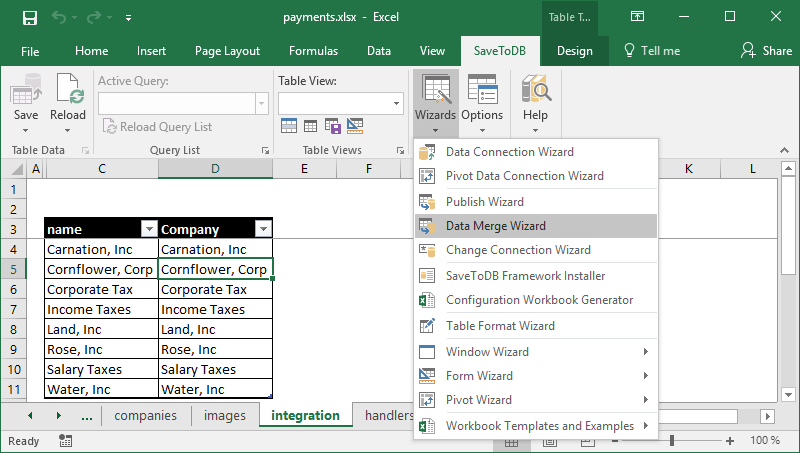Click previous sheet navigation arrow
The height and width of the screenshot is (453, 800).
pos(30,416)
